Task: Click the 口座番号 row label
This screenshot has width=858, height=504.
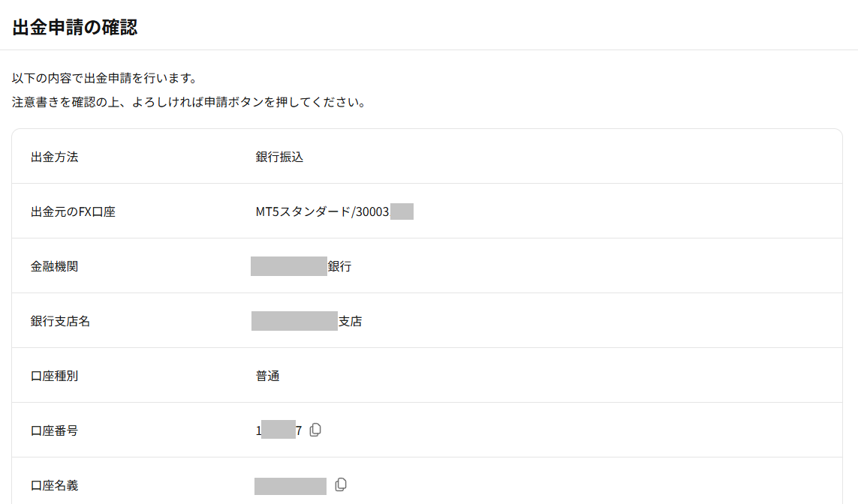Action: click(54, 430)
